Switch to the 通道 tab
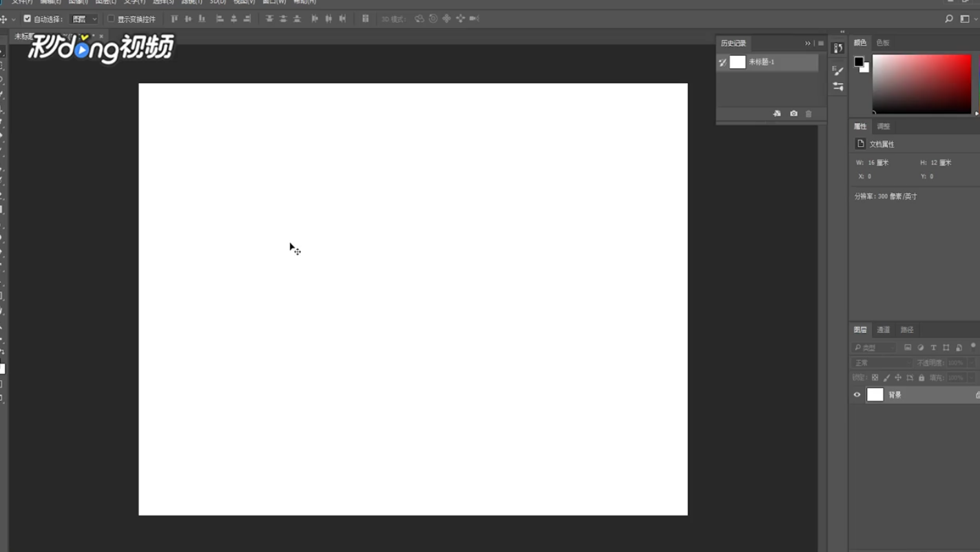The height and width of the screenshot is (552, 980). coord(884,330)
